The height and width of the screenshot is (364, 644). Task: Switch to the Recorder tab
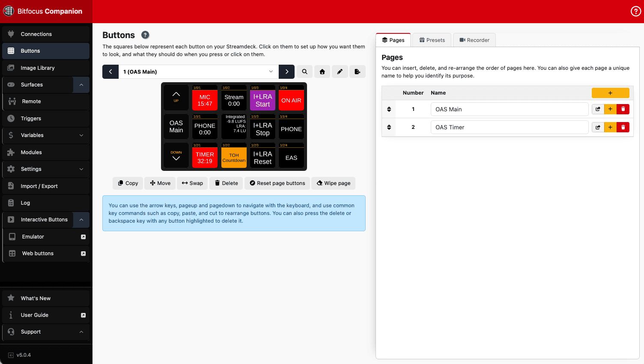coord(474,40)
